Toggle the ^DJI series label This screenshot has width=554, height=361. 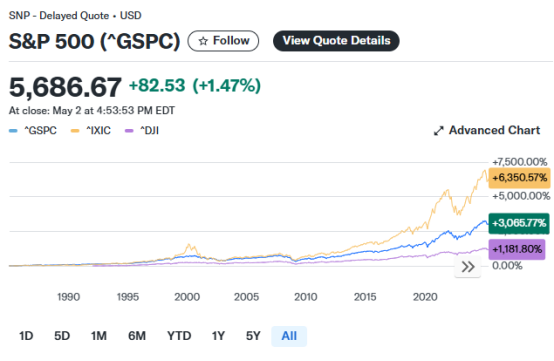tap(149, 131)
